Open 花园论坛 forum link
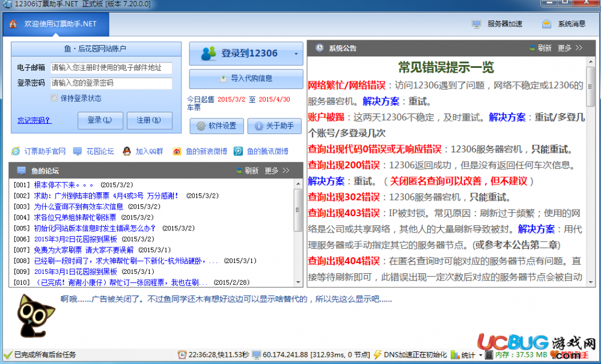601x364 pixels. tap(100, 151)
